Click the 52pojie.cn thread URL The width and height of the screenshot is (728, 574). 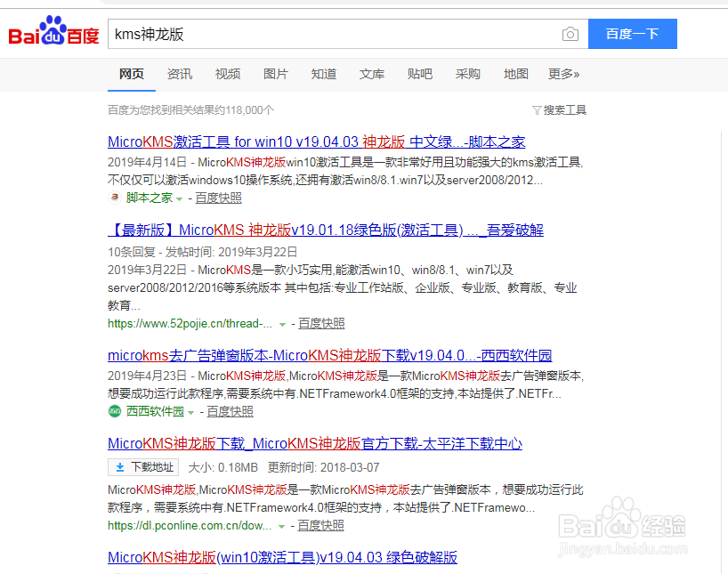pos(190,324)
